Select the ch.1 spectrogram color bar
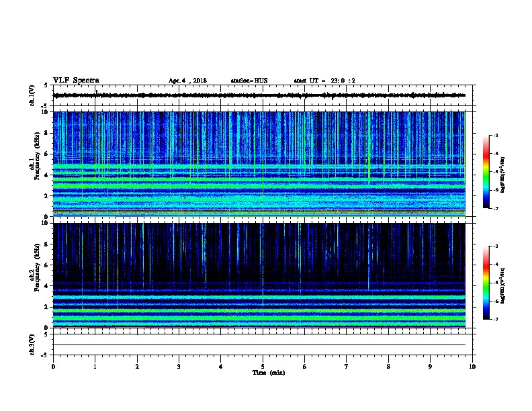The width and height of the screenshot is (532, 411). coord(486,172)
